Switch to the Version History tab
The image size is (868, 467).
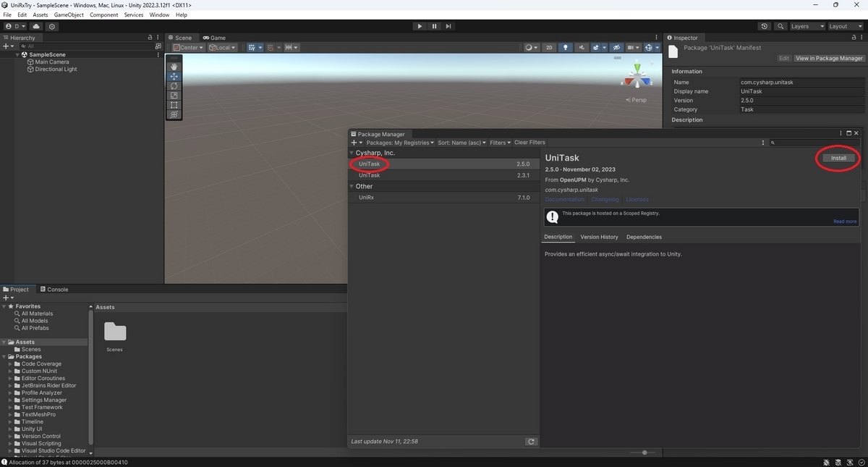click(599, 237)
